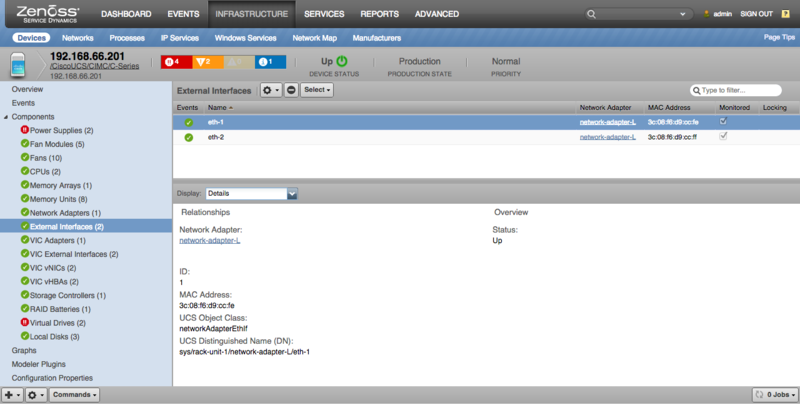The width and height of the screenshot is (800, 405).
Task: Toggle the Monitored checkbox for eth-1
Action: (723, 121)
